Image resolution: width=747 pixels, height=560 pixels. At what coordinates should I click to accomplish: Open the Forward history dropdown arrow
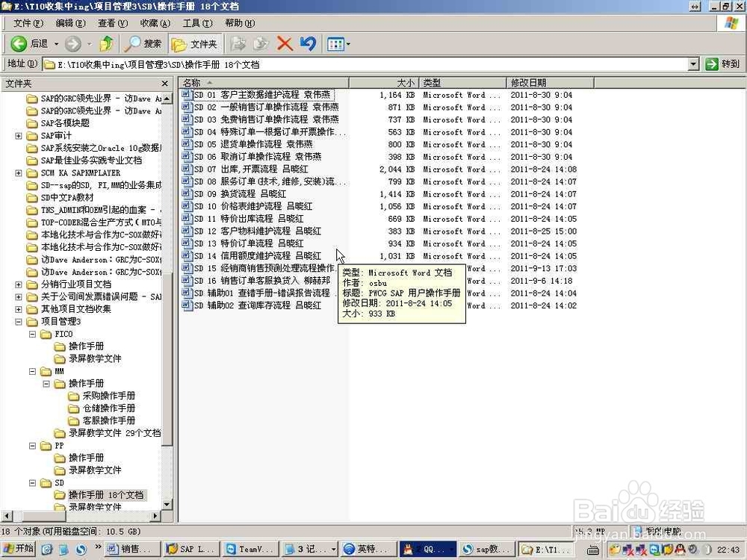tap(89, 44)
